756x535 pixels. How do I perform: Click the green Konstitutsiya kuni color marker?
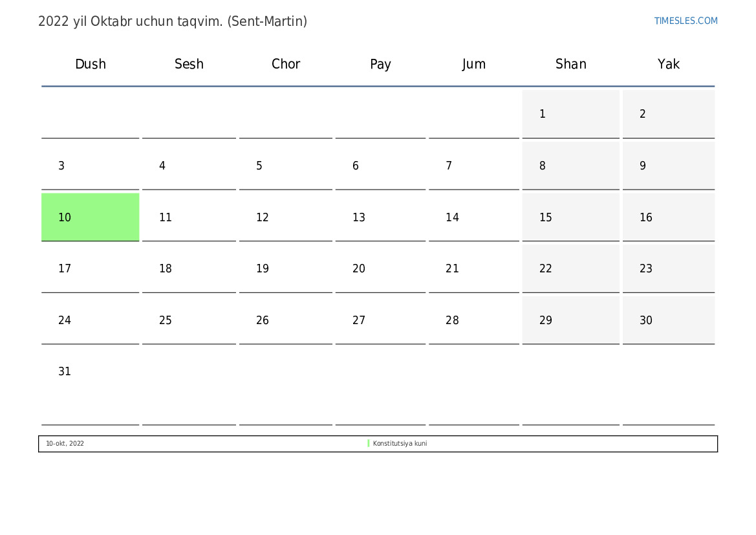point(369,444)
